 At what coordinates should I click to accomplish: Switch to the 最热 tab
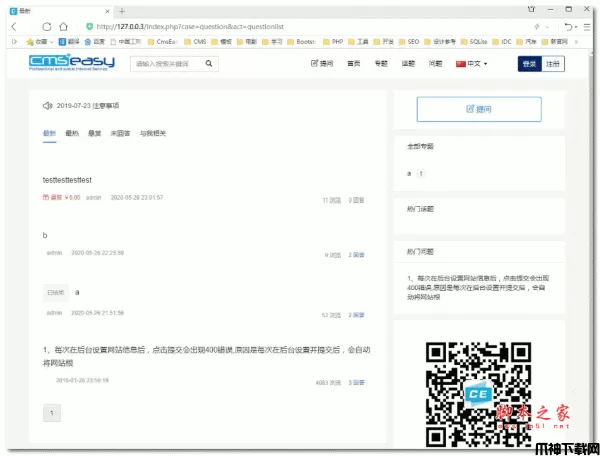(x=72, y=133)
